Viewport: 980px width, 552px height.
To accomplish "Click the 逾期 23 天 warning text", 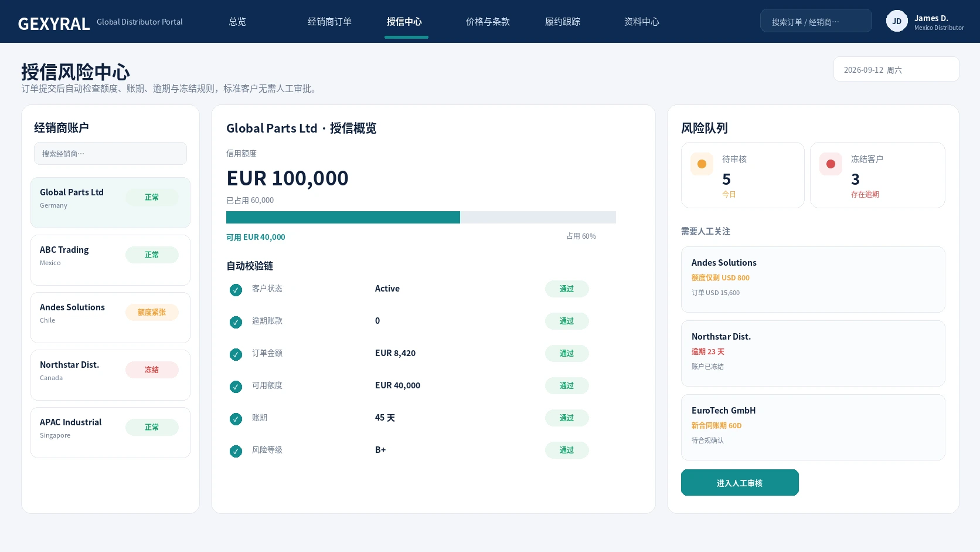I will coord(708,351).
